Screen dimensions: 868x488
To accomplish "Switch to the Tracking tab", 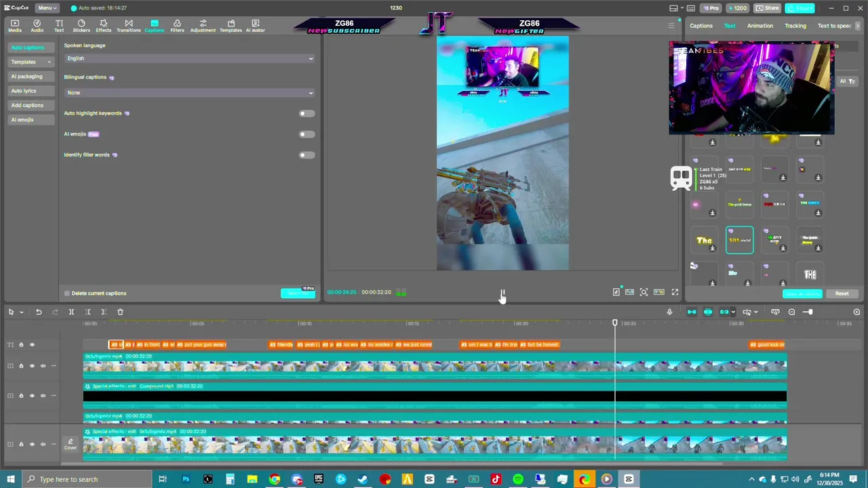I will tap(795, 26).
